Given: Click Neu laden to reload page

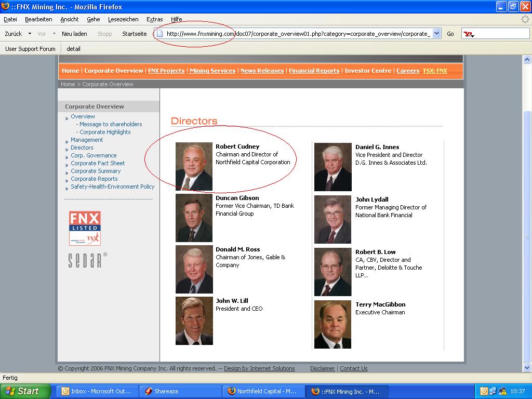Looking at the screenshot, I should (74, 34).
